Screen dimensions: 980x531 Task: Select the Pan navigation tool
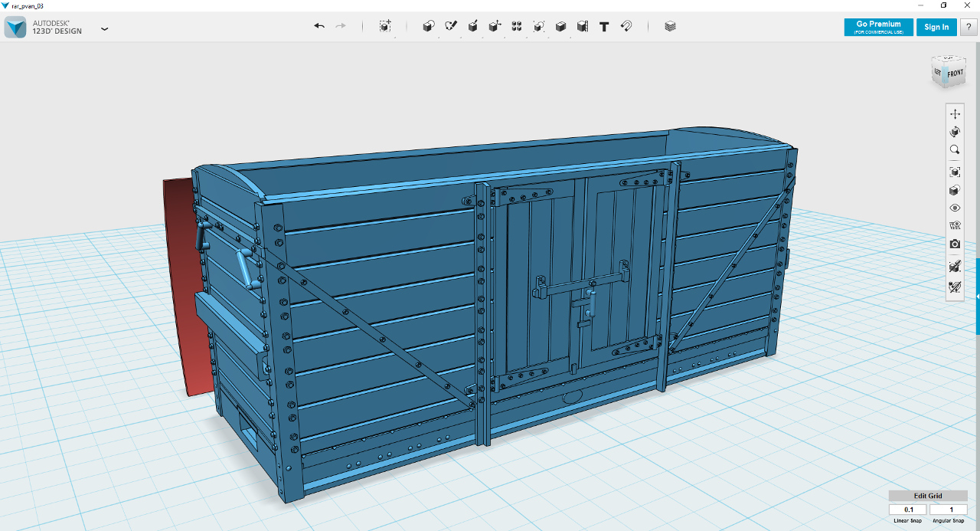pos(955,113)
